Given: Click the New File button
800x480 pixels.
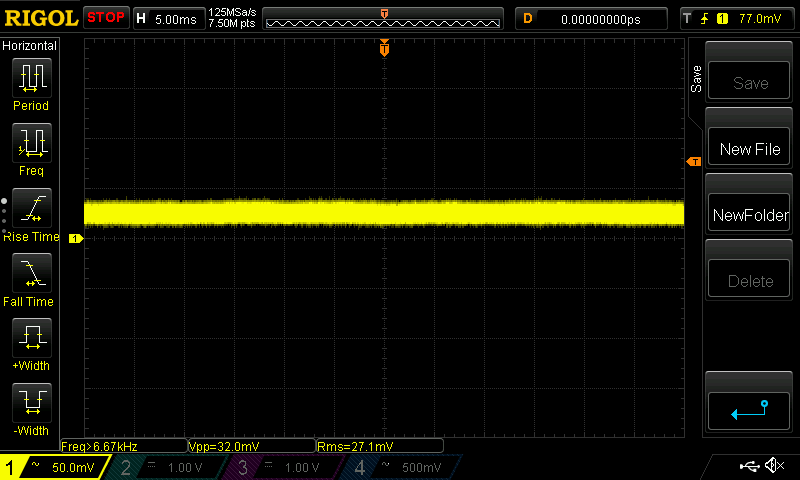Looking at the screenshot, I should point(749,147).
